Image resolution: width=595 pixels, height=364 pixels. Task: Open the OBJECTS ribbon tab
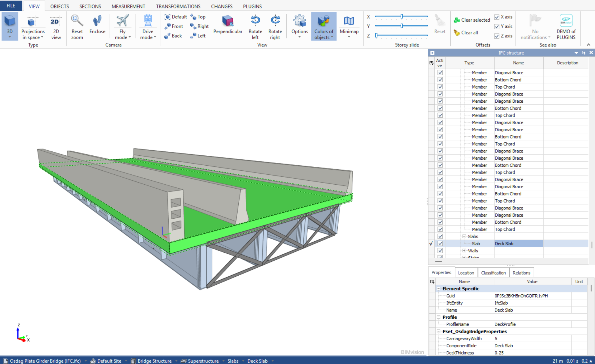pyautogui.click(x=59, y=6)
